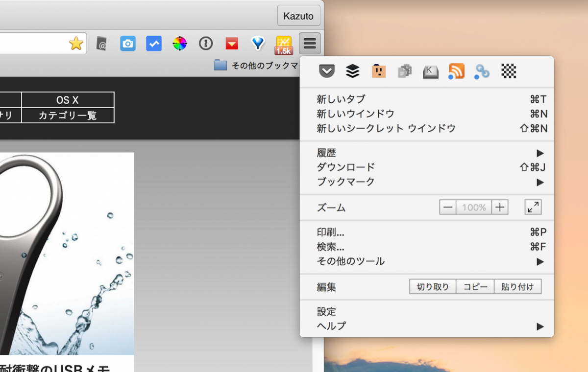
Task: Click the orange face extension icon
Action: (378, 71)
